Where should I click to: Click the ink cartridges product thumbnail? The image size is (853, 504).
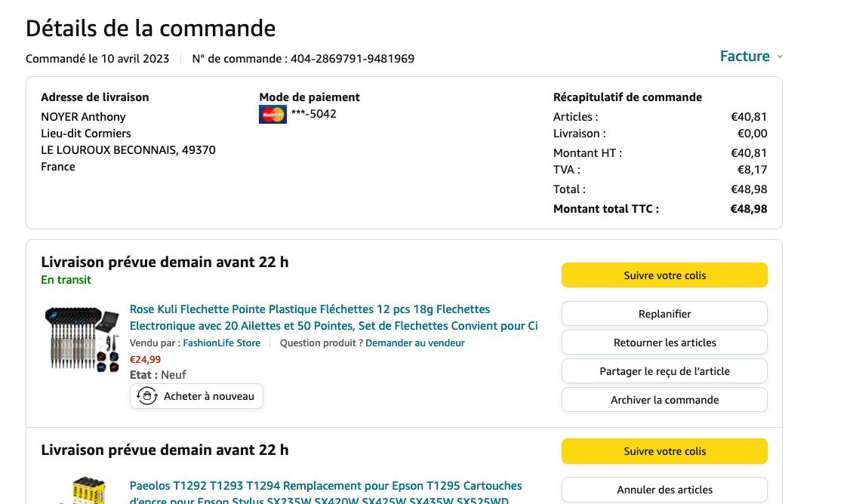pyautogui.click(x=82, y=490)
